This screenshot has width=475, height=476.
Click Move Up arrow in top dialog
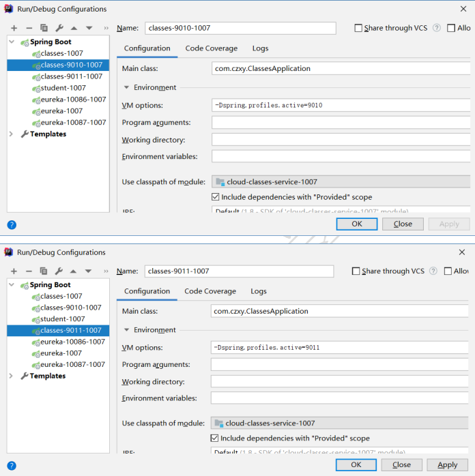[74, 28]
